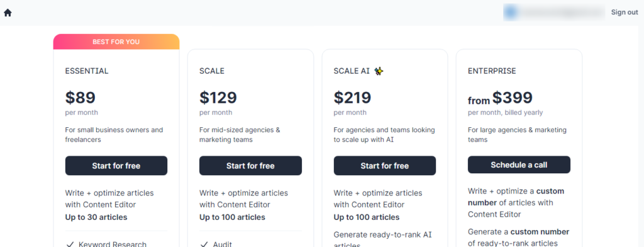Click the checkmark next to Keyword Research
This screenshot has width=644, height=247.
[x=69, y=244]
